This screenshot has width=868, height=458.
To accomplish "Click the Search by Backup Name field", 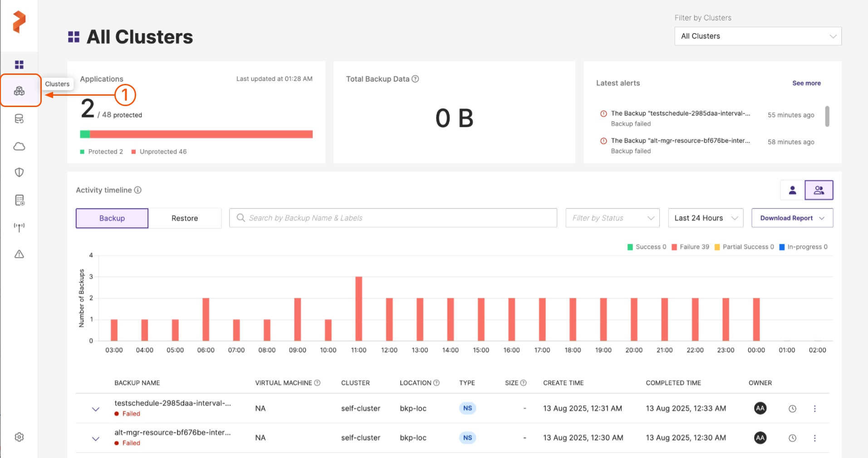I will tap(393, 218).
